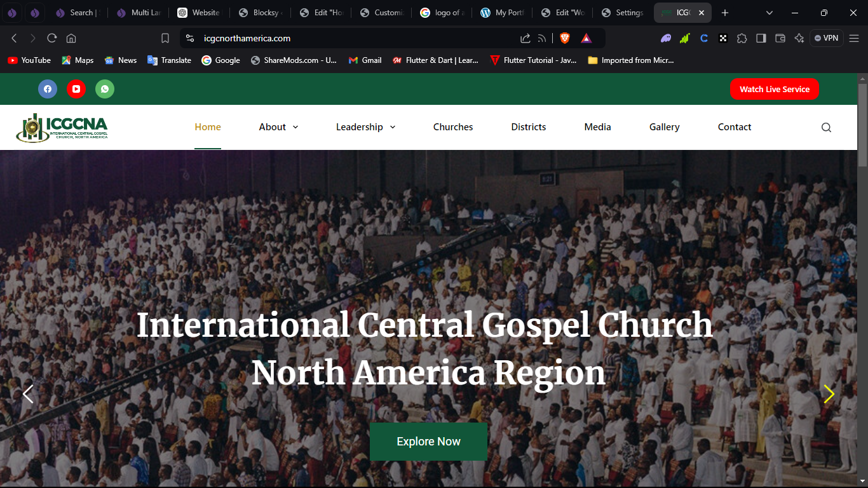Advance slider with the yellow next arrow

[829, 394]
